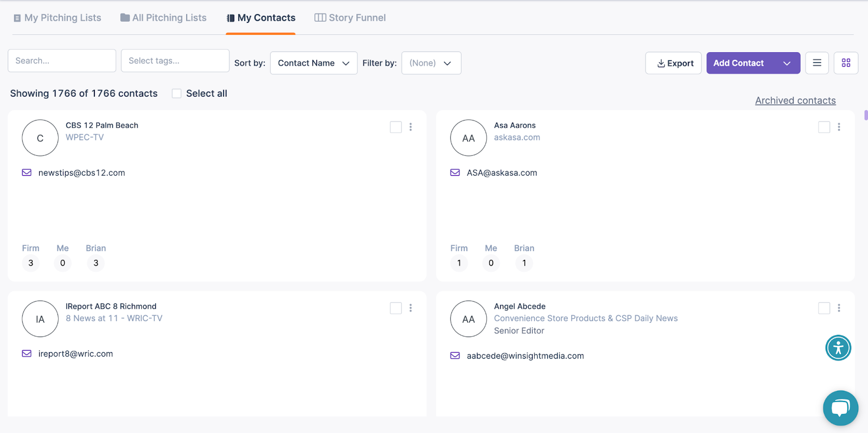
Task: Open the Filter by (None) dropdown
Action: click(x=431, y=63)
